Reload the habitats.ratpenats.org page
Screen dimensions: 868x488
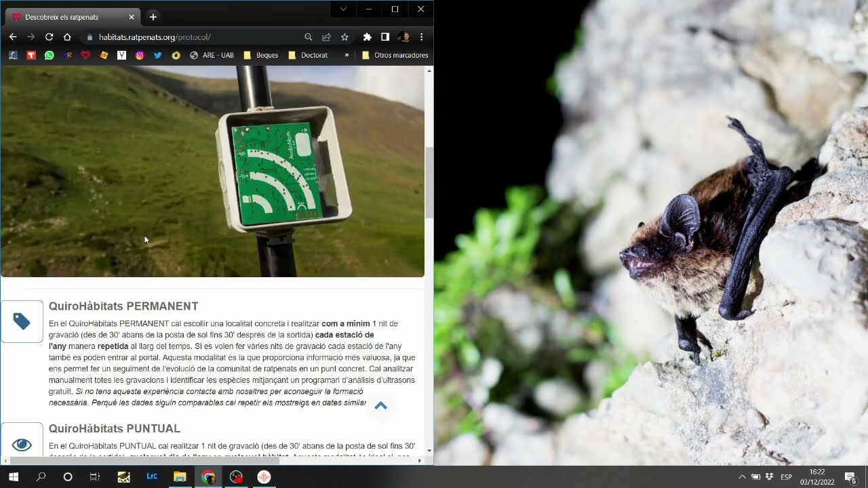(x=49, y=37)
